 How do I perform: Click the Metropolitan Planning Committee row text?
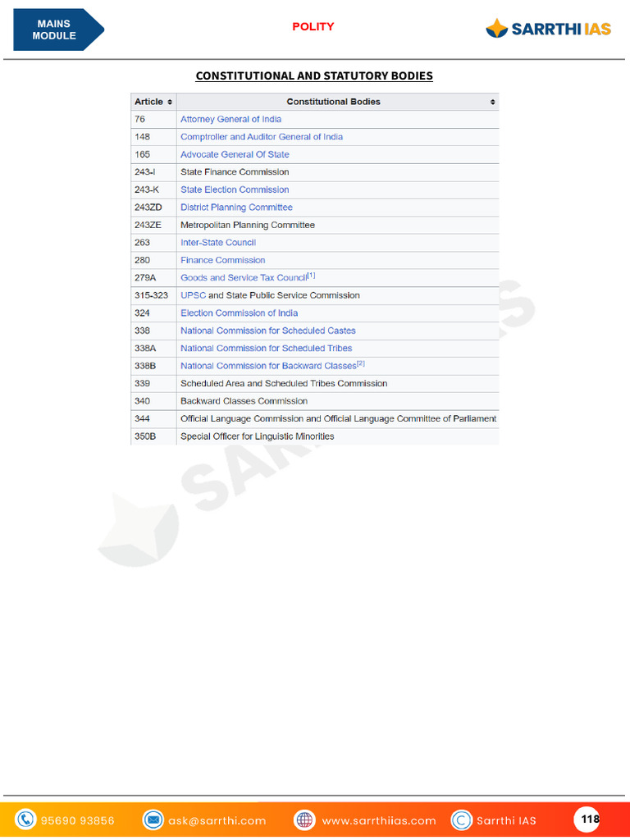point(248,225)
